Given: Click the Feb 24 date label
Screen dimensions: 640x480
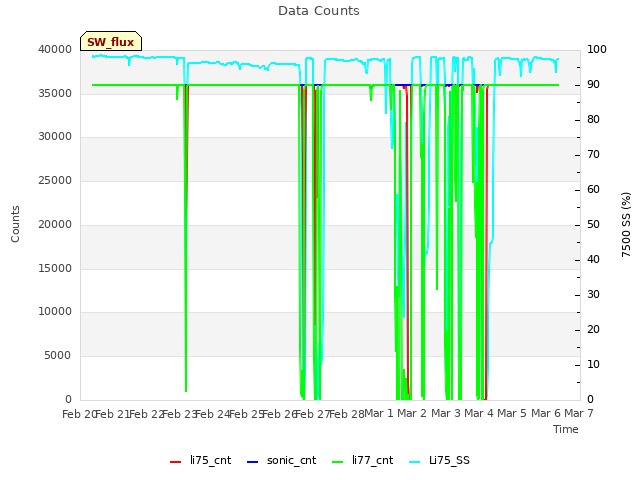Looking at the screenshot, I should point(213,414).
